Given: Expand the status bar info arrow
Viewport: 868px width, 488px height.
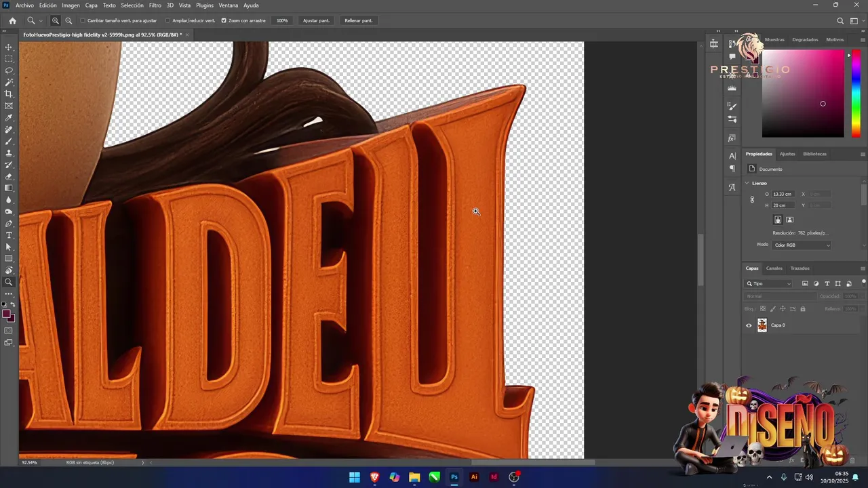Looking at the screenshot, I should [x=142, y=462].
